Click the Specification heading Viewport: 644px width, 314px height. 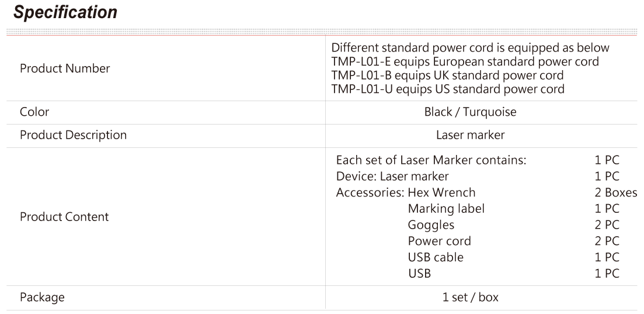[65, 12]
